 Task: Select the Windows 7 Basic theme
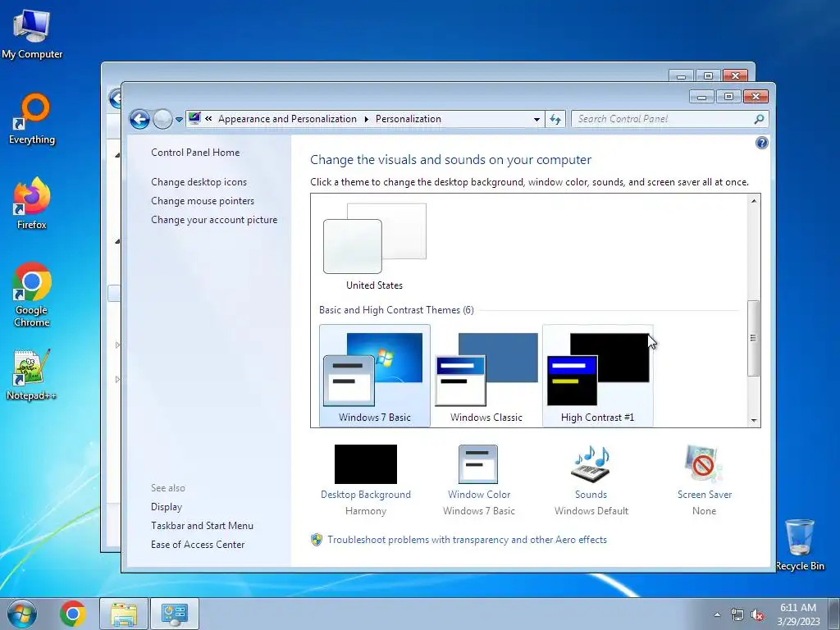(374, 376)
